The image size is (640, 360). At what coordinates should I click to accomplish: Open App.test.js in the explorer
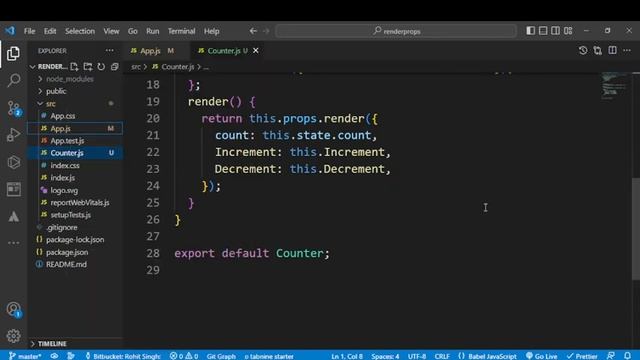67,140
